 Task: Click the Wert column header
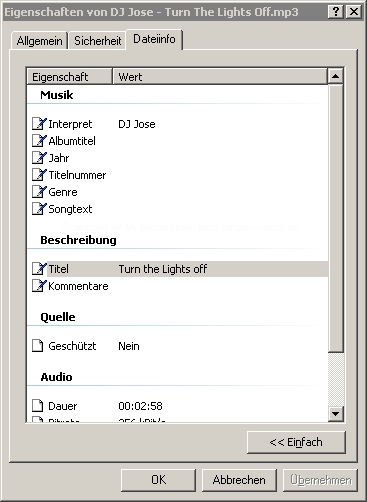tap(220, 77)
